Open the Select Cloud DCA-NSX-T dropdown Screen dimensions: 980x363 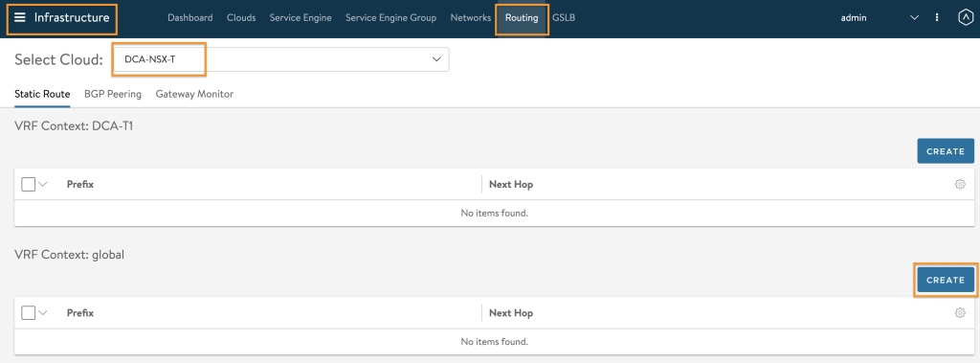click(x=281, y=59)
